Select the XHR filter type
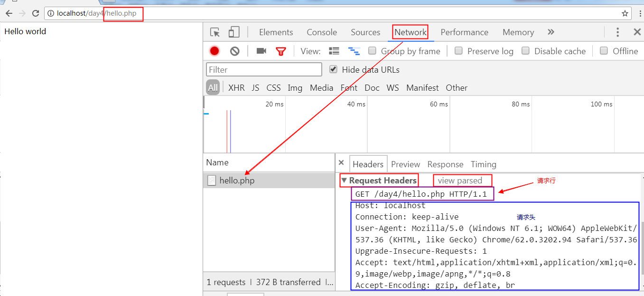Screen dimensions: 644x296 pos(236,88)
